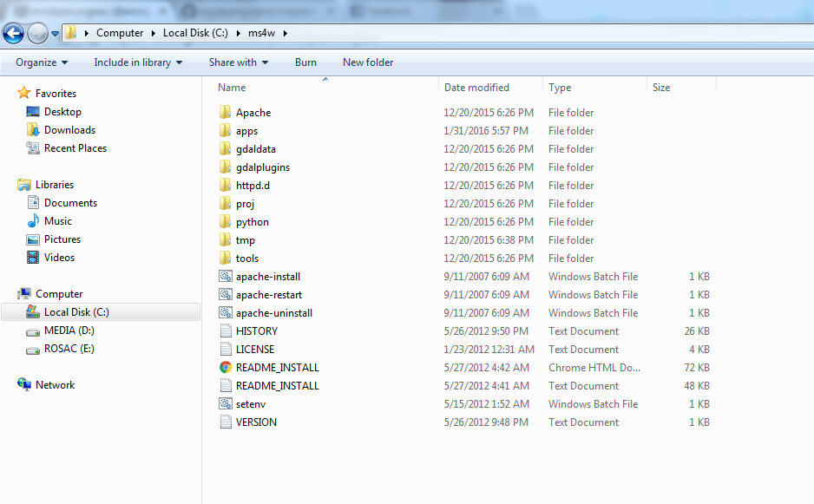The width and height of the screenshot is (814, 504).
Task: Select the apps folder icon
Action: tap(226, 130)
